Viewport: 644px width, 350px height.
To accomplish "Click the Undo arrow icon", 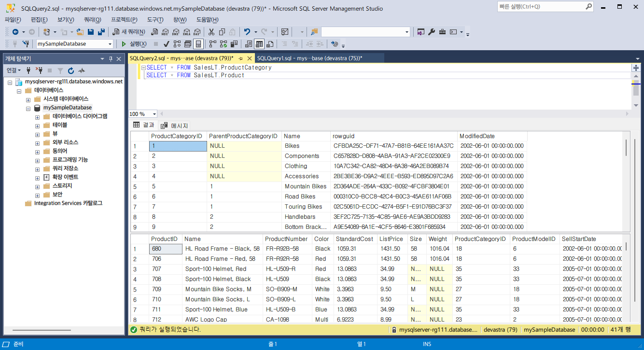I will [x=247, y=32].
